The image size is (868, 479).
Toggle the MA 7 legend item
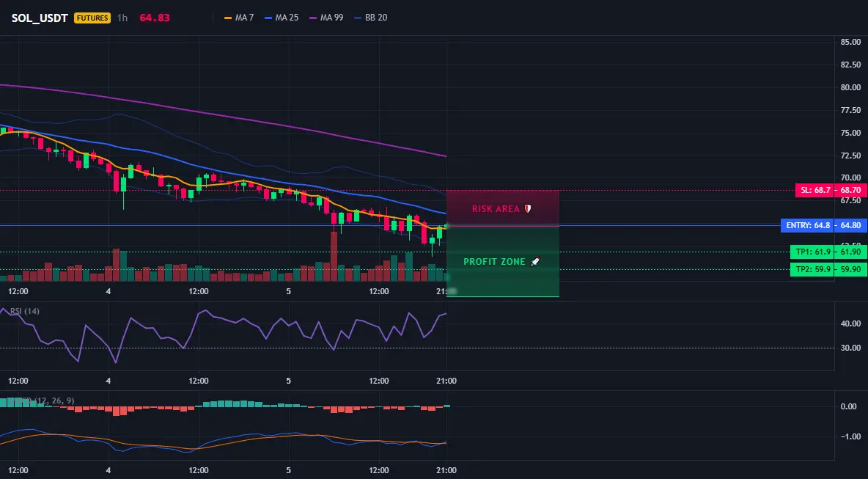click(238, 18)
